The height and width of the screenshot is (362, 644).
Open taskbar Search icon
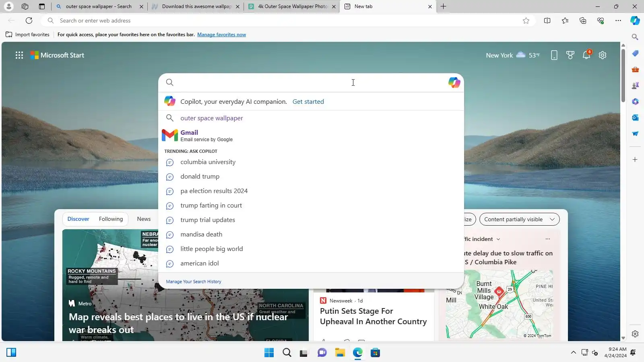(x=287, y=353)
